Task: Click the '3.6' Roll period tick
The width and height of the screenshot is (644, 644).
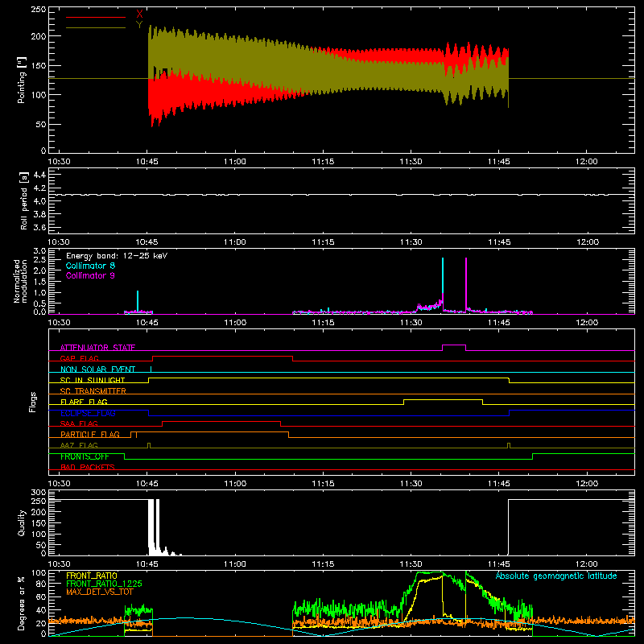Action: (x=39, y=228)
